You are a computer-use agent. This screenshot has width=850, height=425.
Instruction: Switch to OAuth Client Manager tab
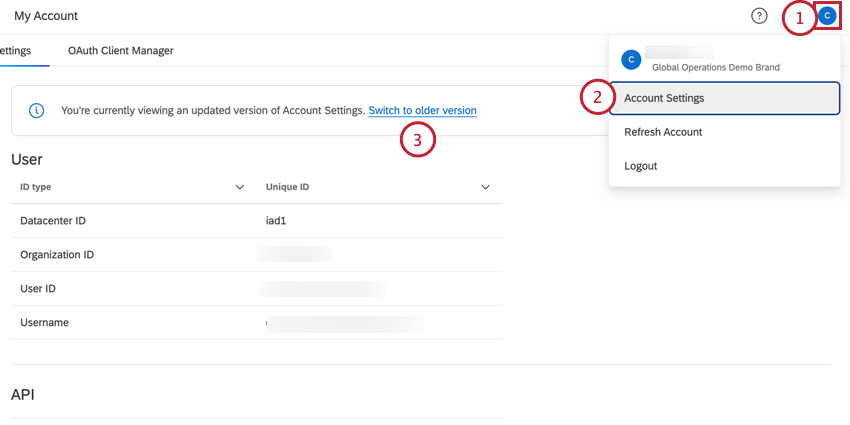click(121, 50)
